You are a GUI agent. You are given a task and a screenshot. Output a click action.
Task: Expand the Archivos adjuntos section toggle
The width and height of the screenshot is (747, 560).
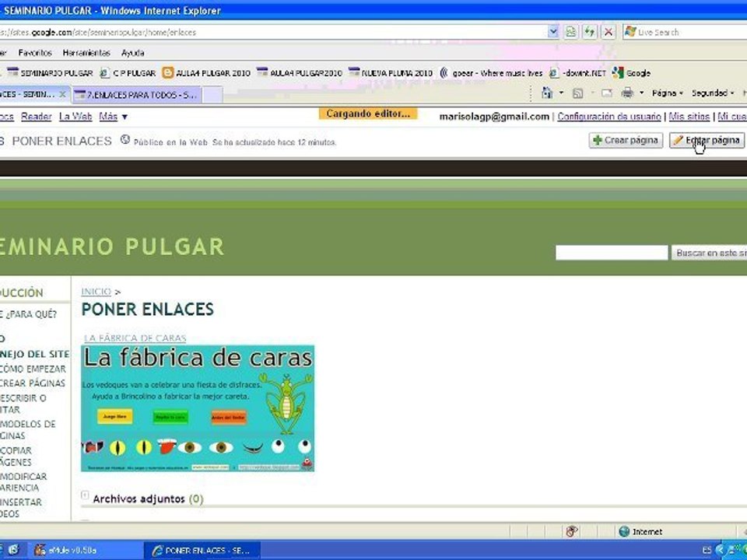click(85, 495)
